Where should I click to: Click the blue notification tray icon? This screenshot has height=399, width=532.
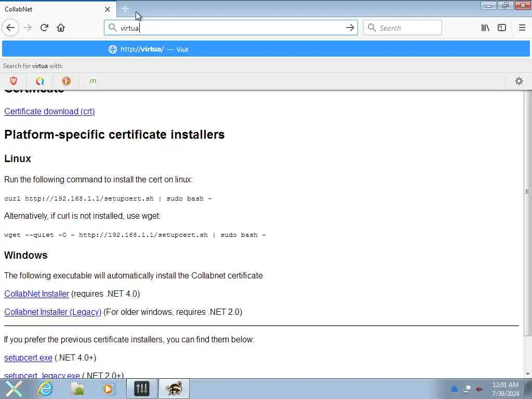coord(454,389)
